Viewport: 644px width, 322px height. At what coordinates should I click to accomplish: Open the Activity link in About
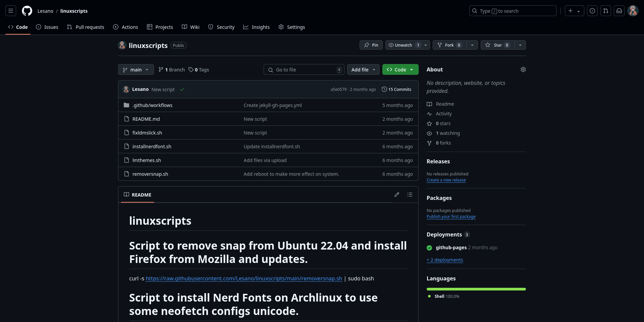click(x=439, y=114)
